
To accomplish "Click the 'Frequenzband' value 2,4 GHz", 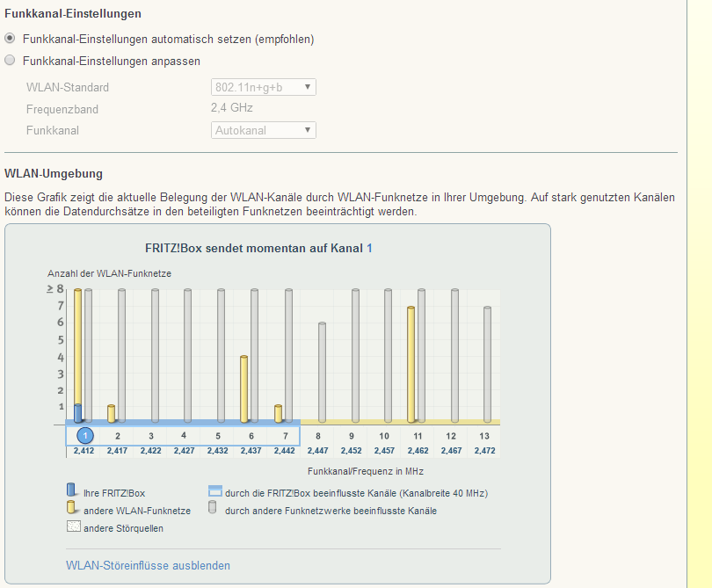I will click(231, 107).
